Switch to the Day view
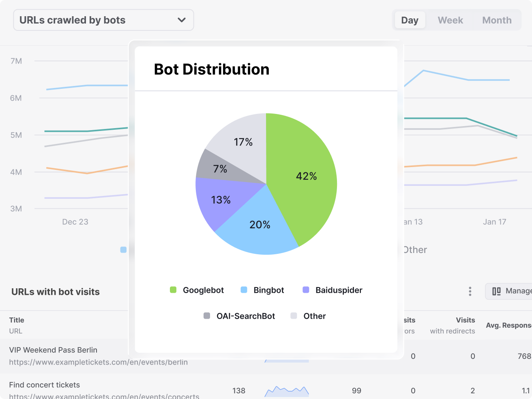532x399 pixels. 410,20
